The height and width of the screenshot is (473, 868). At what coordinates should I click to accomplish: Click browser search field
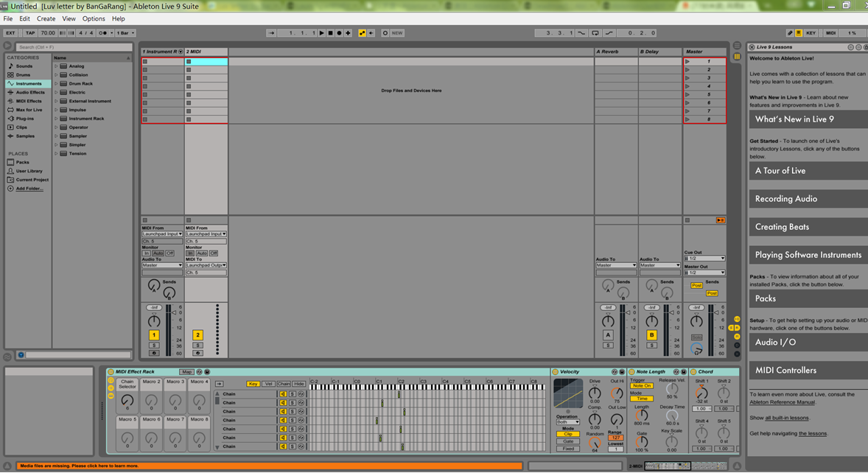coord(74,47)
